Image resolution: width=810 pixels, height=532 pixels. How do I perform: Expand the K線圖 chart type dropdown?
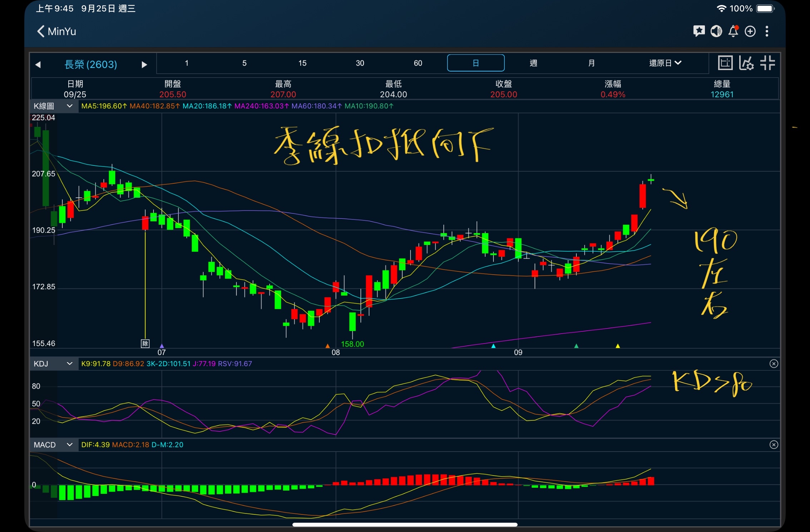coord(54,106)
